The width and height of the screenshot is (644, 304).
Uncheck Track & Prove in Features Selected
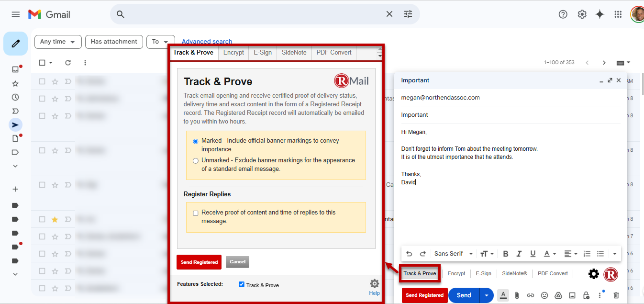click(242, 284)
